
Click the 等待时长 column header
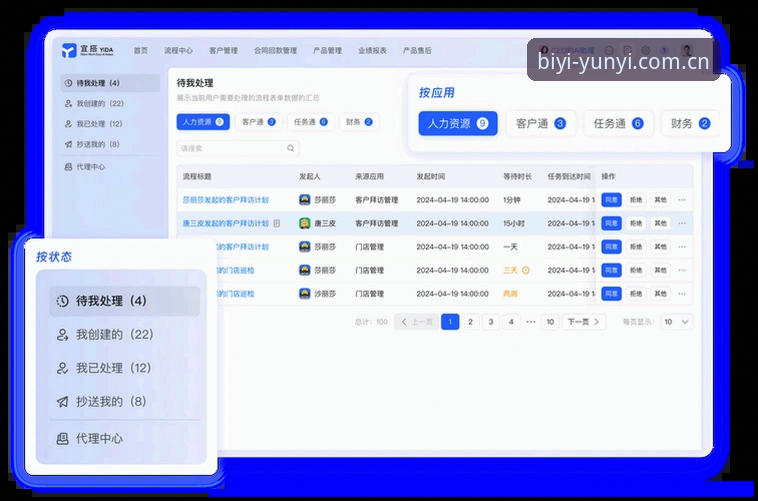tap(517, 177)
